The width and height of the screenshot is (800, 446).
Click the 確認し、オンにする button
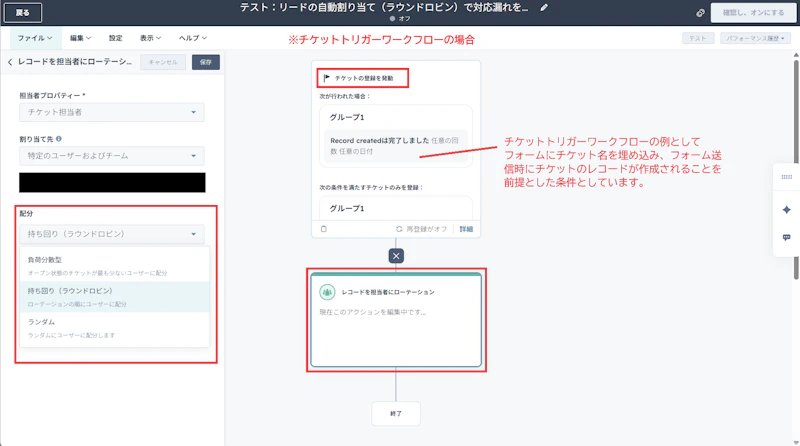tap(753, 13)
